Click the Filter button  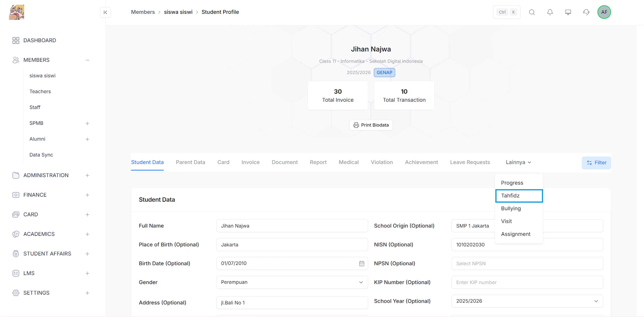click(x=596, y=163)
